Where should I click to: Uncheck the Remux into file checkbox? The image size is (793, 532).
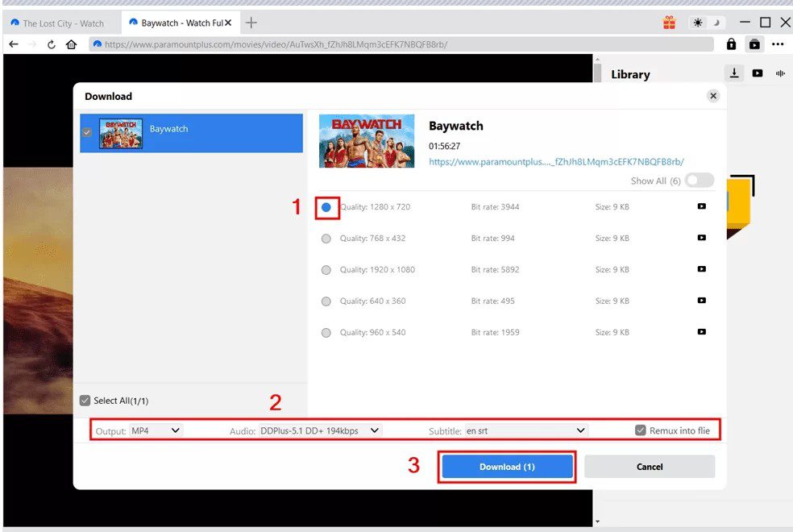(x=641, y=430)
